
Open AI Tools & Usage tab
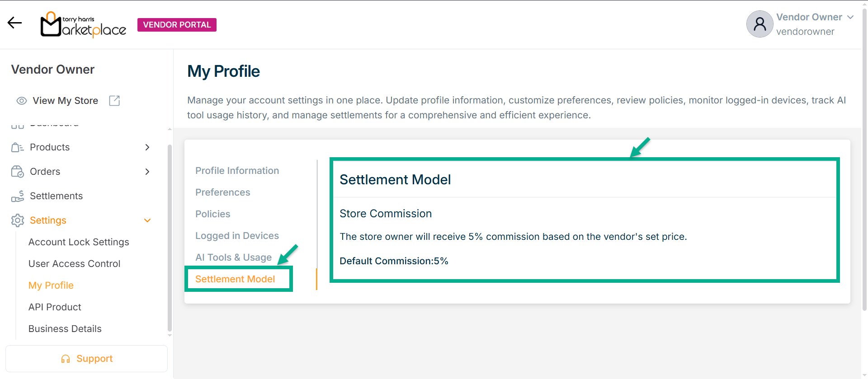[x=233, y=257]
